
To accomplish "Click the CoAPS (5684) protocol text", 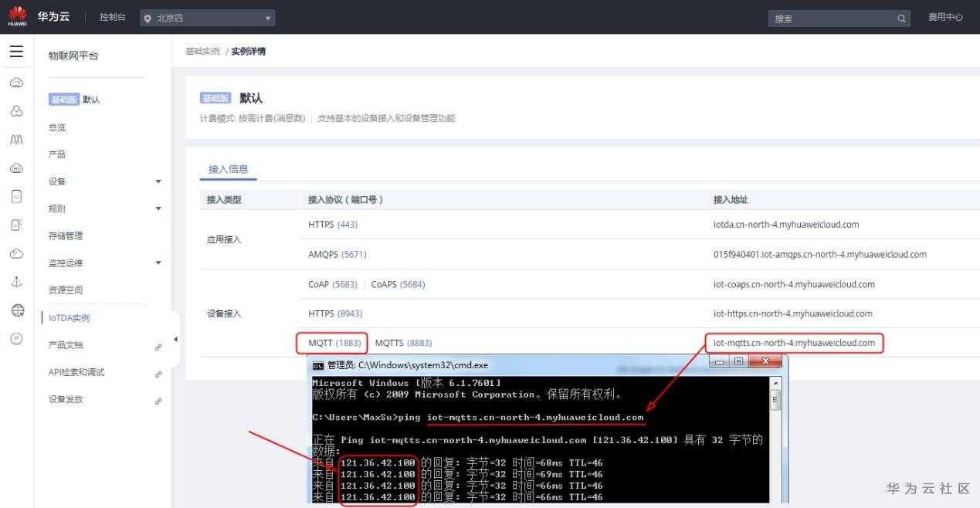I will pyautogui.click(x=398, y=284).
